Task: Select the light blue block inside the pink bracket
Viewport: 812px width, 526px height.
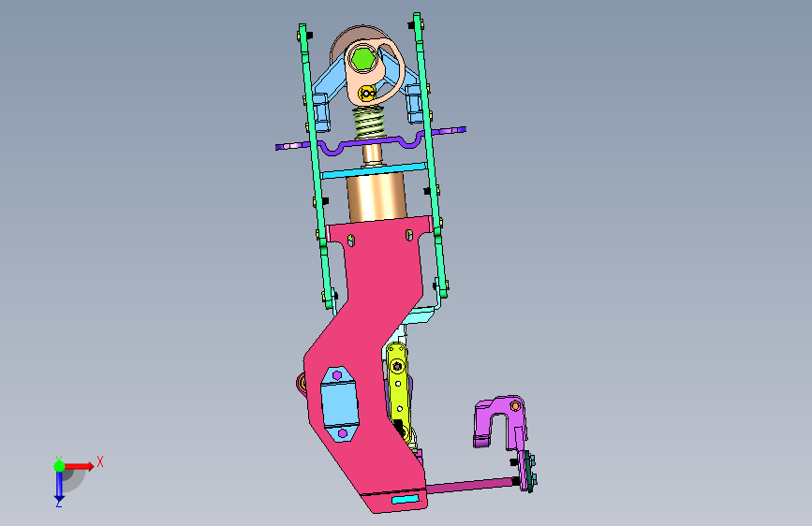Action: (x=339, y=404)
